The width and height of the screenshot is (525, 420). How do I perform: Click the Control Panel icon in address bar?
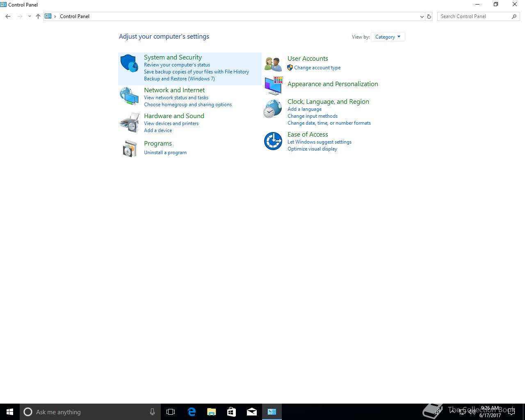click(48, 16)
